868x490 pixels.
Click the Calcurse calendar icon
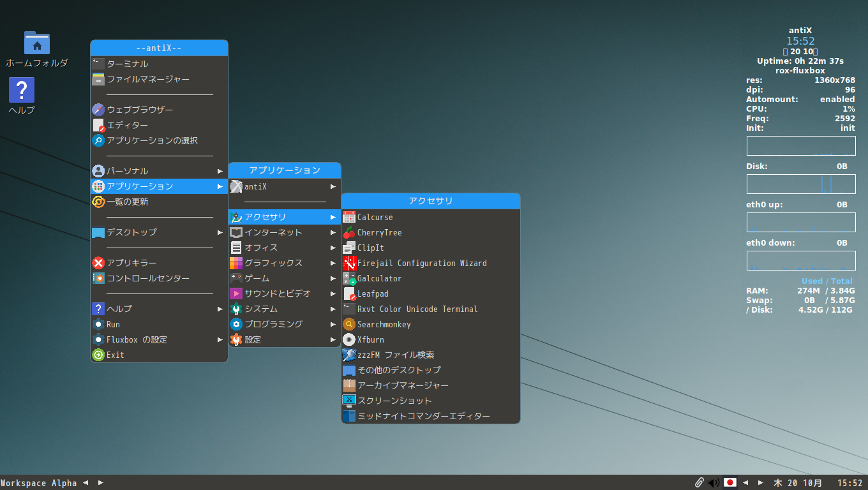[349, 217]
